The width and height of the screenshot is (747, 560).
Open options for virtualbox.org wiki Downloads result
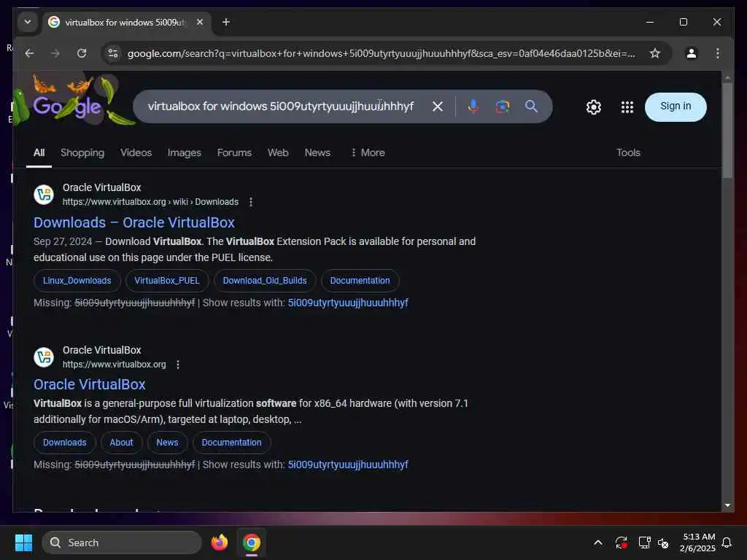pos(251,203)
